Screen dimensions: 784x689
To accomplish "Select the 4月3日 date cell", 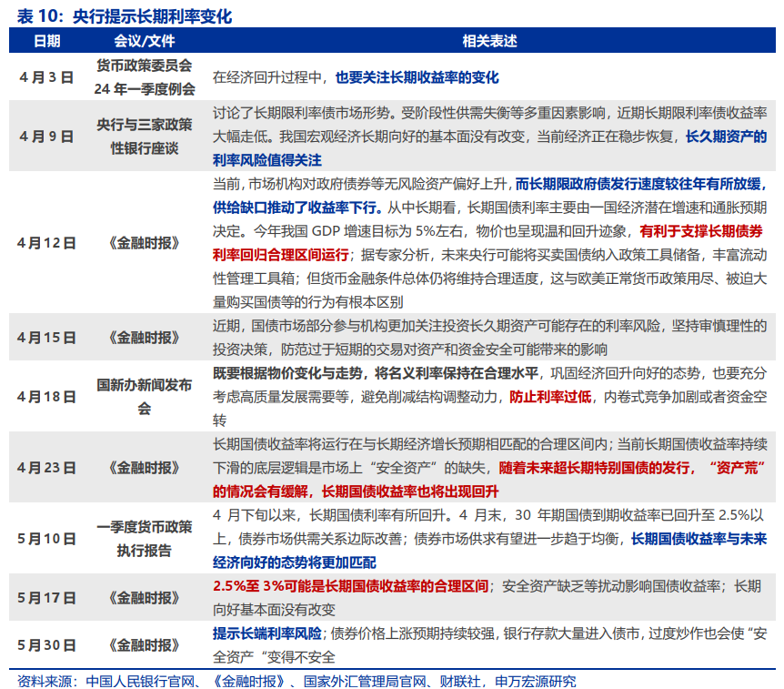I will click(x=46, y=77).
